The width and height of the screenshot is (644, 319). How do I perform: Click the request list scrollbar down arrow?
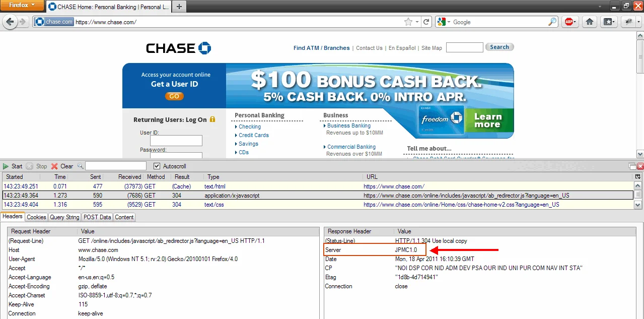638,205
